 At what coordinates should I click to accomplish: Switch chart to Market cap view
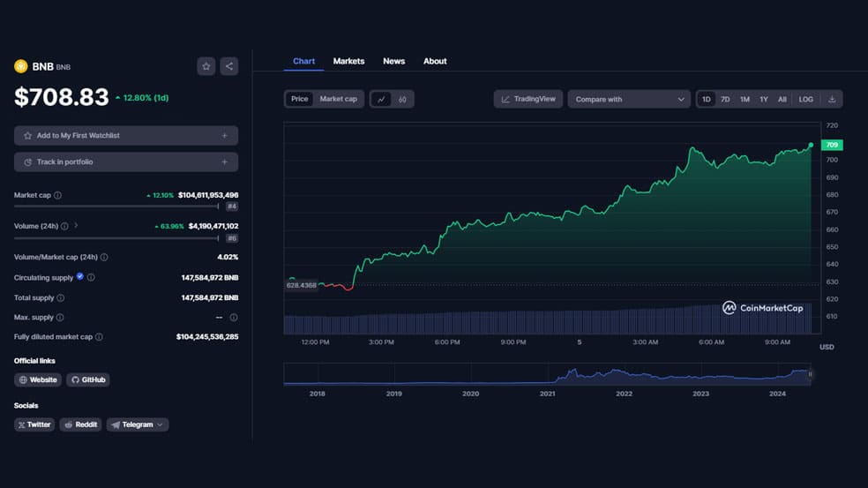338,99
